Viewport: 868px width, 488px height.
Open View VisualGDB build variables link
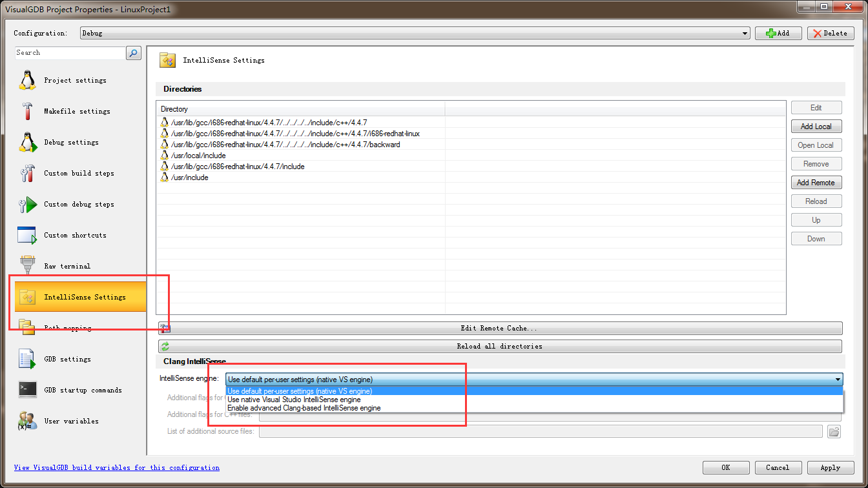tap(117, 467)
